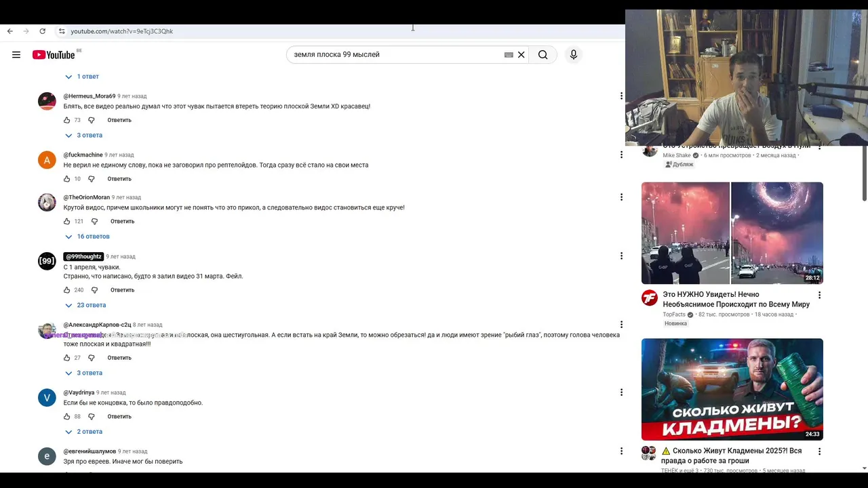Reply to @99thoughtz via Ответить
The width and height of the screenshot is (868, 488).
tap(123, 290)
